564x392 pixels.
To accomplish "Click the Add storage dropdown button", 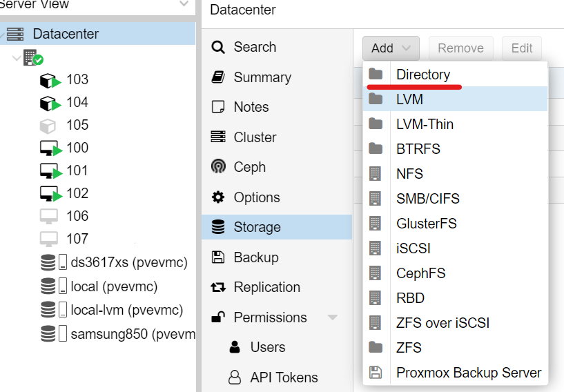I will point(391,48).
